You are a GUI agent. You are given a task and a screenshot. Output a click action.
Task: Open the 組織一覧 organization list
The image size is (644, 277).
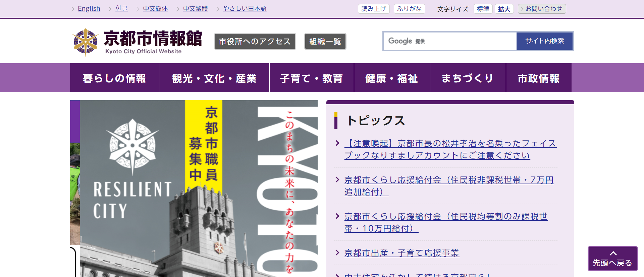tap(325, 41)
